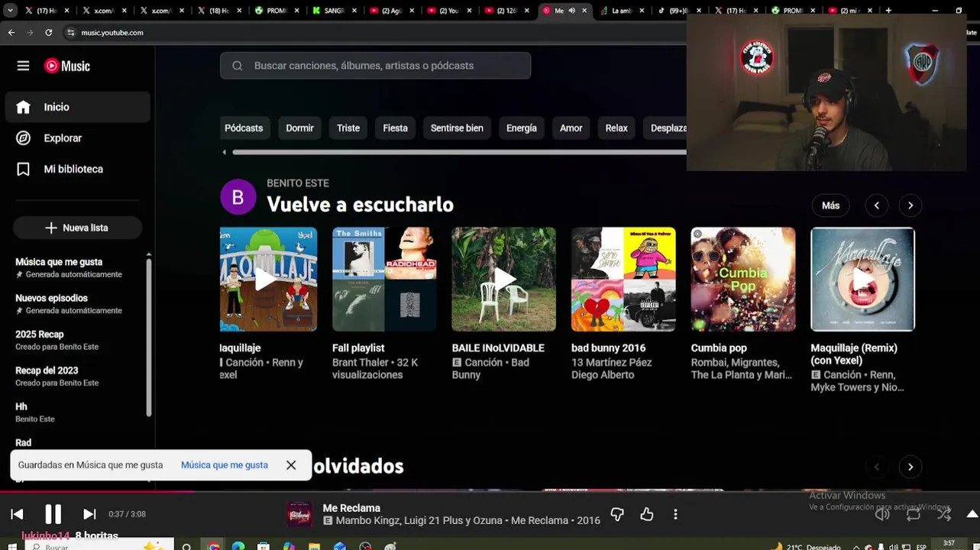Play the Fall playlist thumbnail

(384, 280)
